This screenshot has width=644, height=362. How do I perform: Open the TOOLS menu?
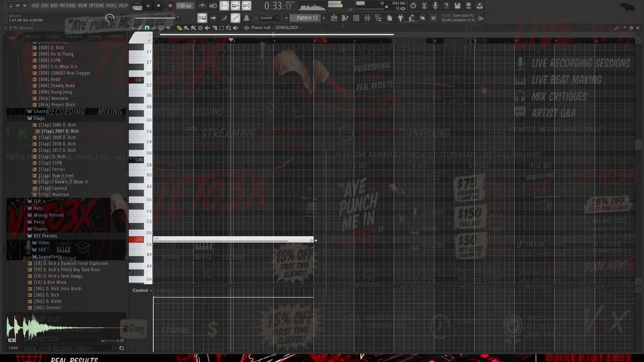(x=111, y=6)
